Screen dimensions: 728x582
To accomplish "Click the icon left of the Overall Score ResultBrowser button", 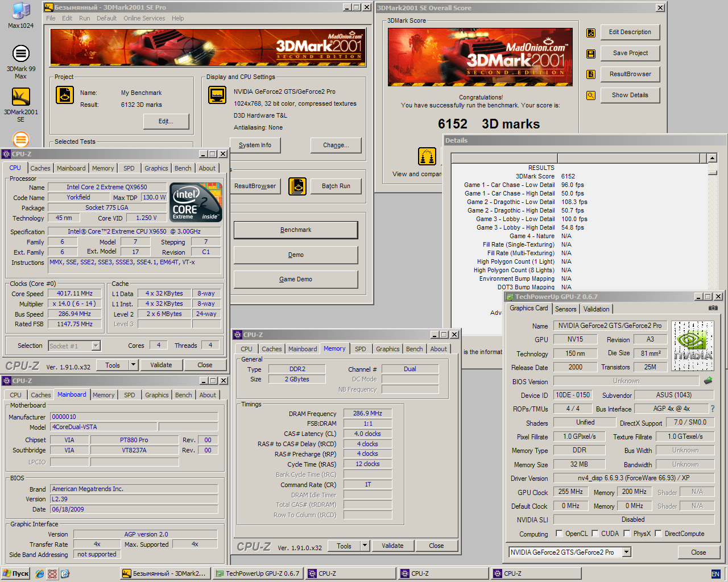I will tap(591, 74).
